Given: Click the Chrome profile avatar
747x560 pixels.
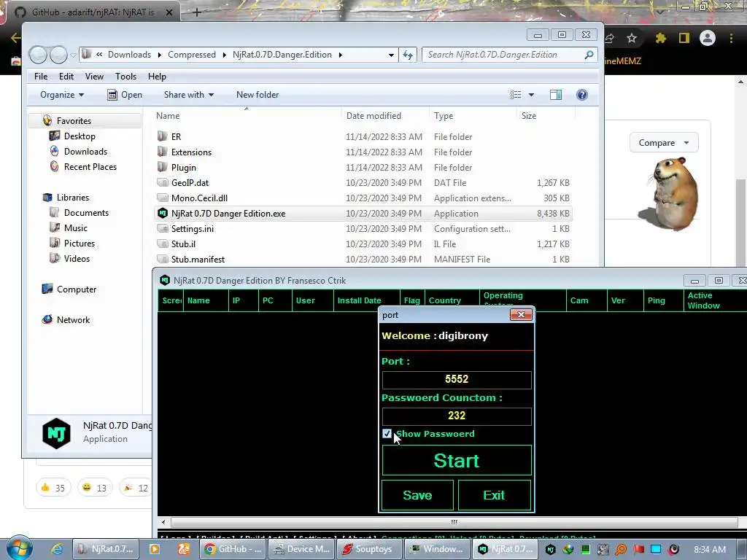Looking at the screenshot, I should tap(708, 38).
